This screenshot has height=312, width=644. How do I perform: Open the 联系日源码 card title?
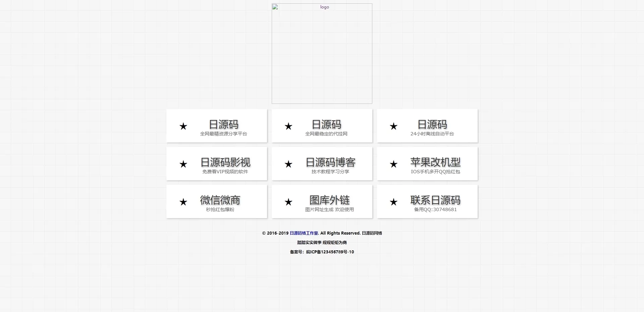(435, 200)
